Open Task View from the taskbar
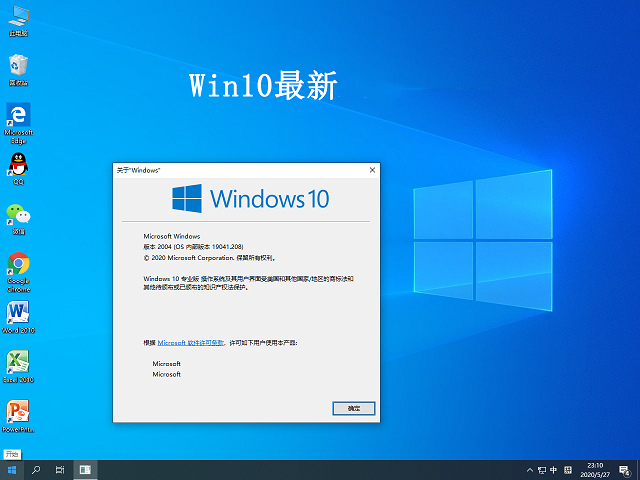Viewport: 640px width, 480px height. [x=61, y=470]
